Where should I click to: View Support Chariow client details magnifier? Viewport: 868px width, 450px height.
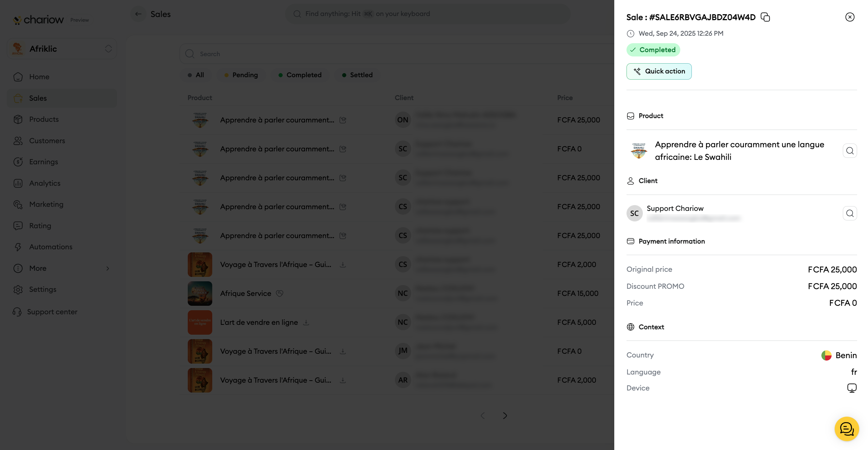[x=850, y=213]
